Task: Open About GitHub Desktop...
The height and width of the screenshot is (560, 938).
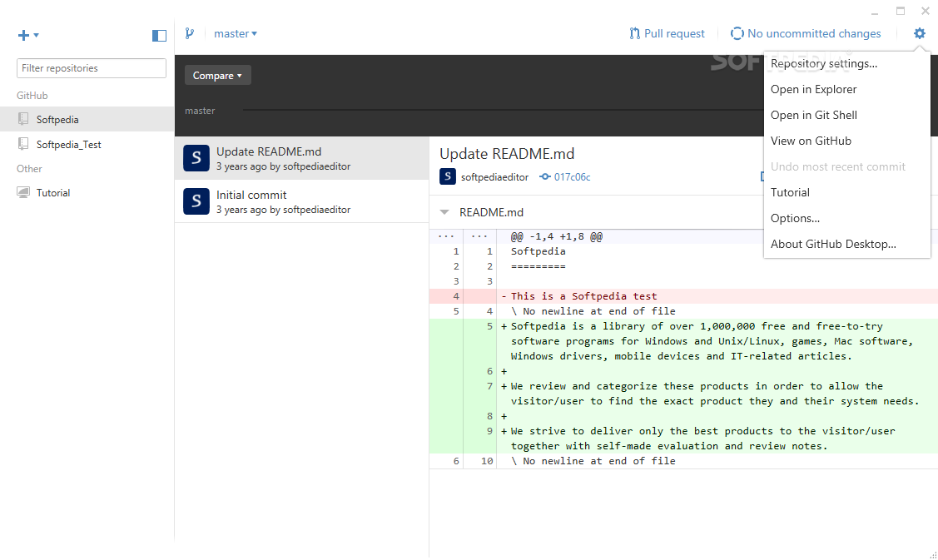Action: (847, 244)
